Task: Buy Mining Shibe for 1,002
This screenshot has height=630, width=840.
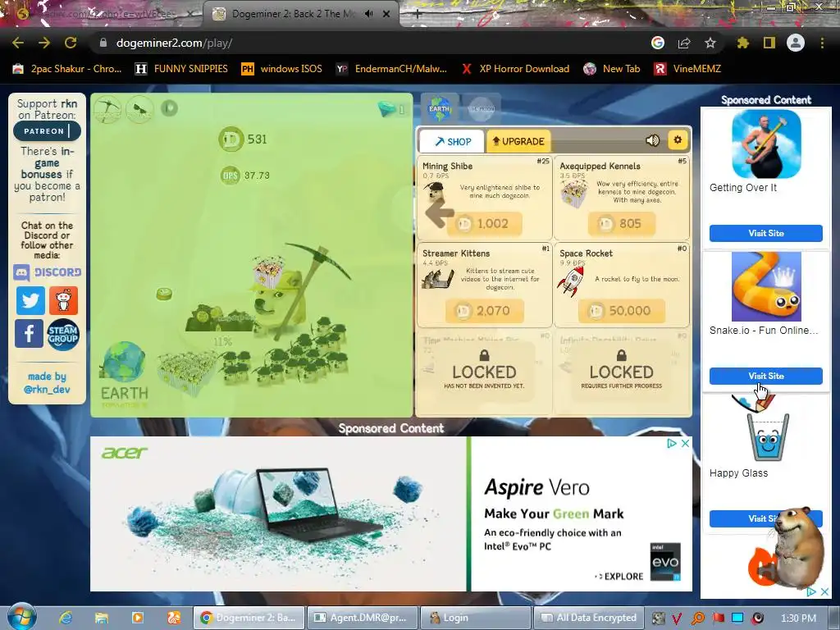Action: (x=486, y=223)
